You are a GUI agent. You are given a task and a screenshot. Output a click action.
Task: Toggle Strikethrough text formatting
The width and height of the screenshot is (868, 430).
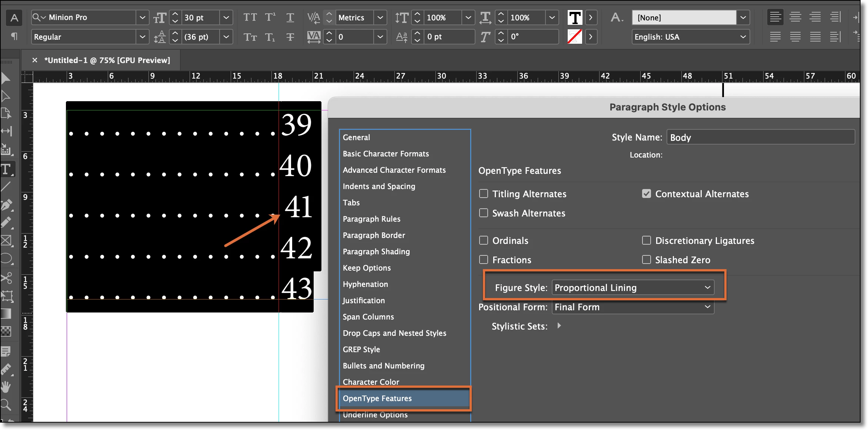290,37
